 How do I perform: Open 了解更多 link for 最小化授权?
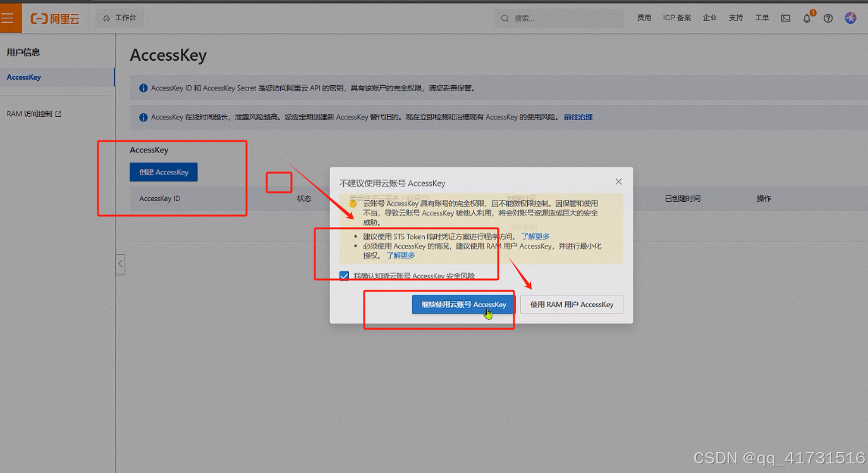[401, 255]
